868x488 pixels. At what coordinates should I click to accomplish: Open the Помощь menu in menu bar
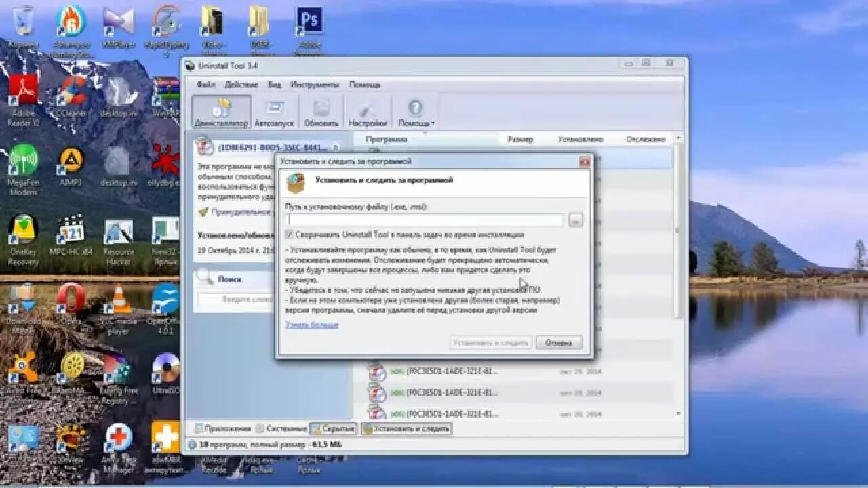tap(364, 85)
